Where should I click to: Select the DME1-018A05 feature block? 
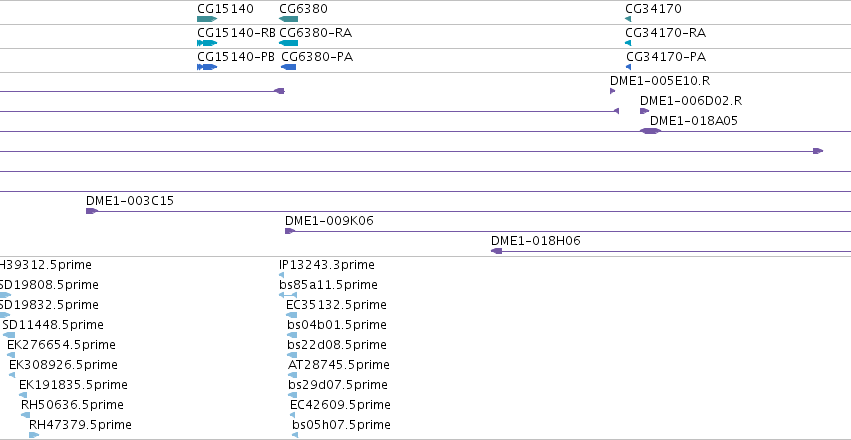tap(650, 131)
